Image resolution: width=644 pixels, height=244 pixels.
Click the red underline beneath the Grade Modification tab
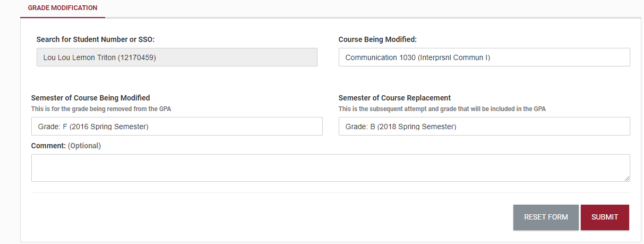click(62, 18)
